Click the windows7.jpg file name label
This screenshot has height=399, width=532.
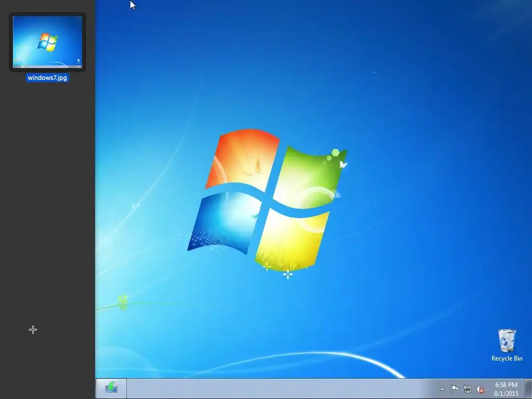(x=47, y=78)
